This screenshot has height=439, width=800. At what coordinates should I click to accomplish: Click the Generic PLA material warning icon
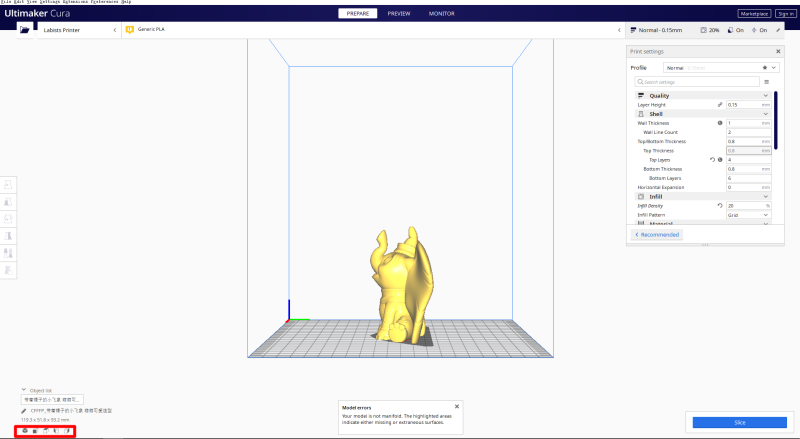[130, 30]
